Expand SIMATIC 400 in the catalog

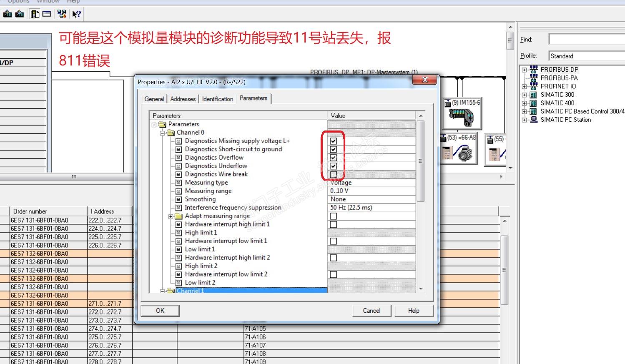[x=524, y=103]
